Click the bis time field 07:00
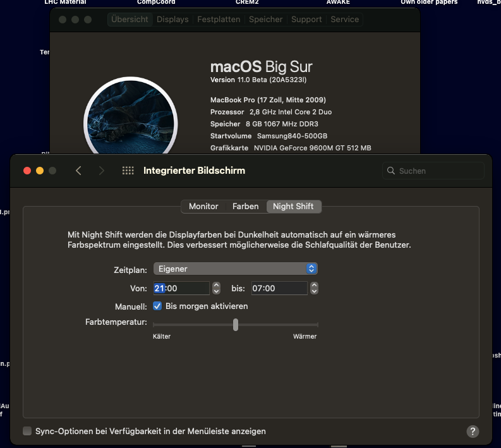Image resolution: width=501 pixels, height=448 pixels. click(279, 288)
